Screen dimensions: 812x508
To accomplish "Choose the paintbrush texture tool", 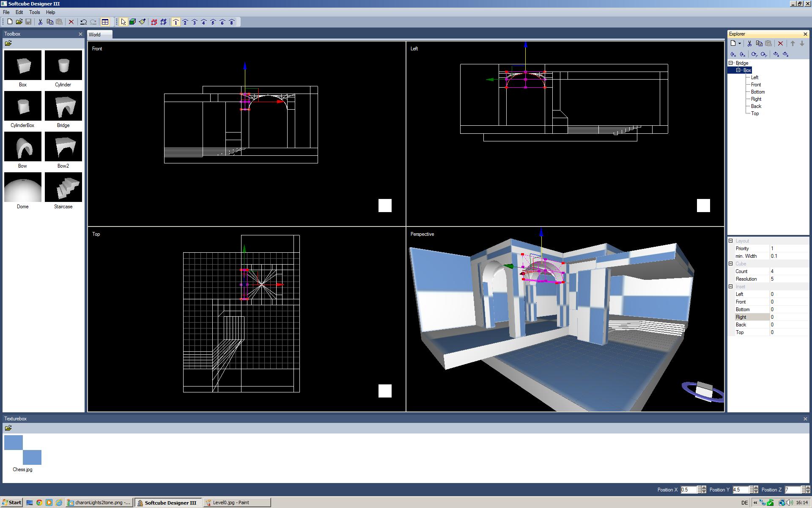I will click(x=142, y=22).
